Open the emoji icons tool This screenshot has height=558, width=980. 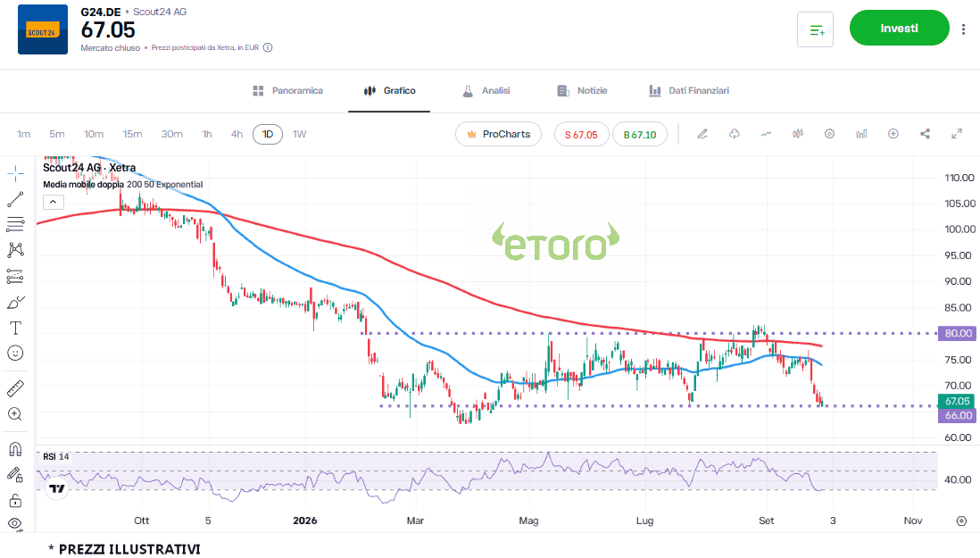(x=16, y=353)
